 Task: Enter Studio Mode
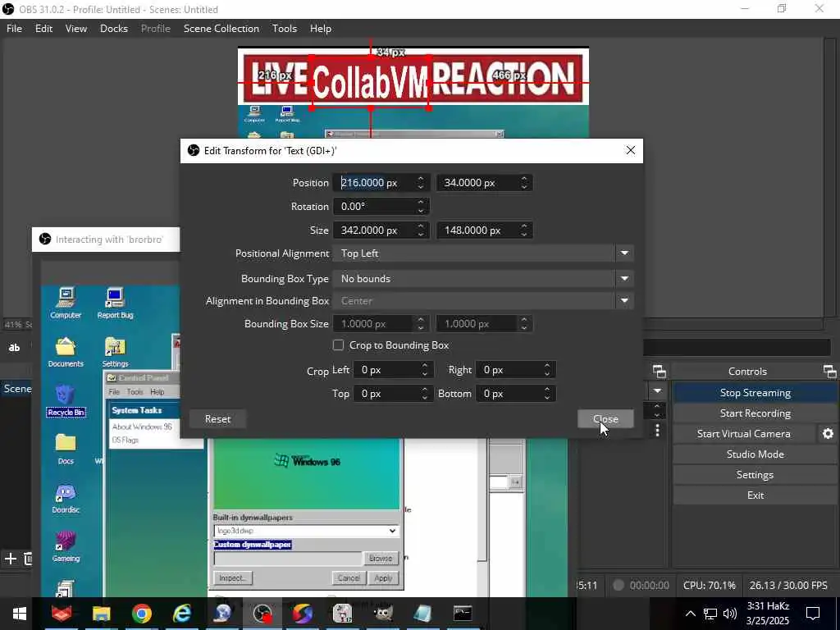click(755, 454)
